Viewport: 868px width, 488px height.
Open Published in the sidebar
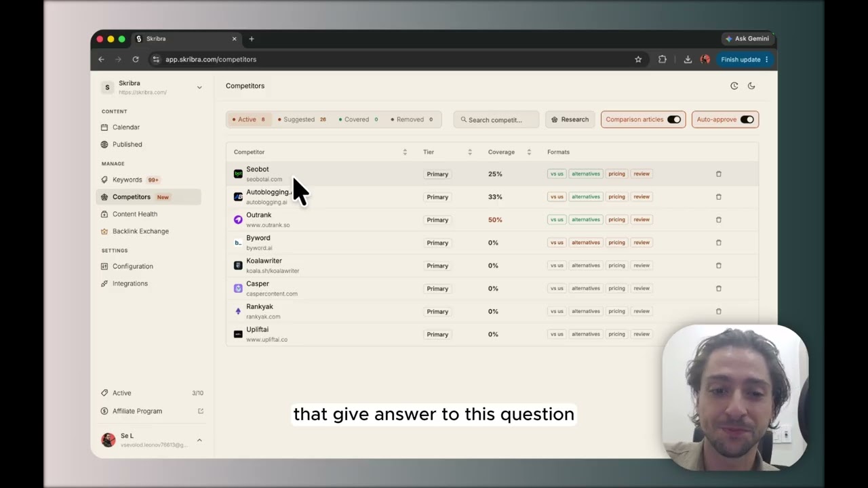pyautogui.click(x=127, y=144)
